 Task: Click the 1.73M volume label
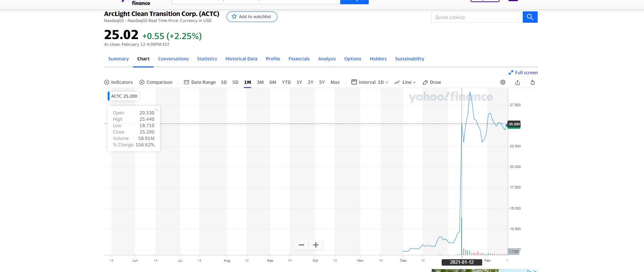pos(513,252)
